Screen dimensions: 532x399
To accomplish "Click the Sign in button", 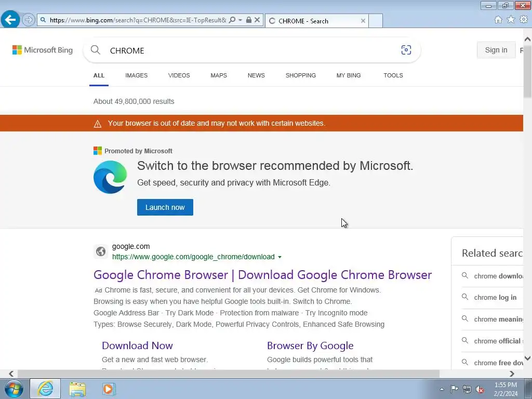I will click(x=496, y=50).
